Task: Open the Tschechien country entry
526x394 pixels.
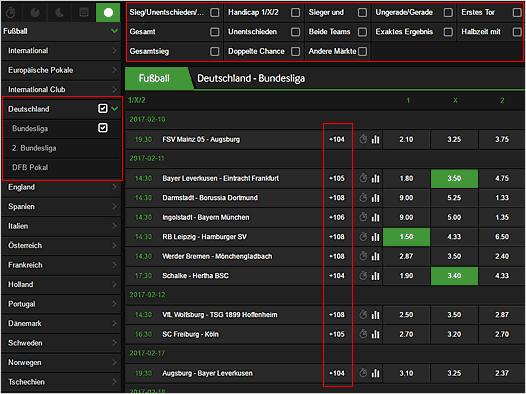Action: (x=61, y=382)
